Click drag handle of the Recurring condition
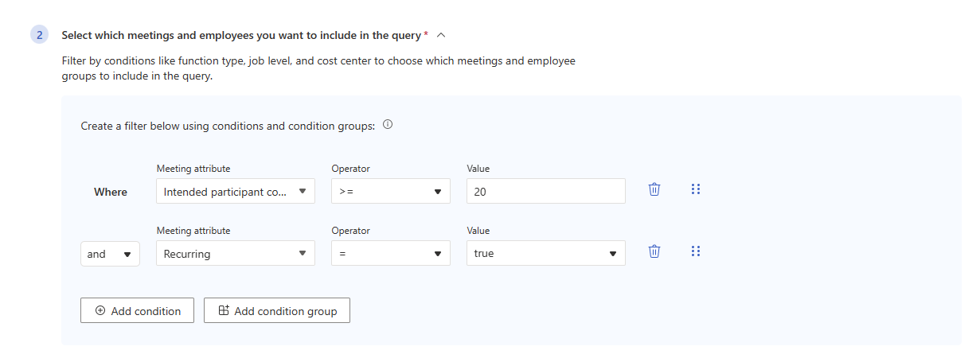The height and width of the screenshot is (362, 980). pyautogui.click(x=696, y=251)
